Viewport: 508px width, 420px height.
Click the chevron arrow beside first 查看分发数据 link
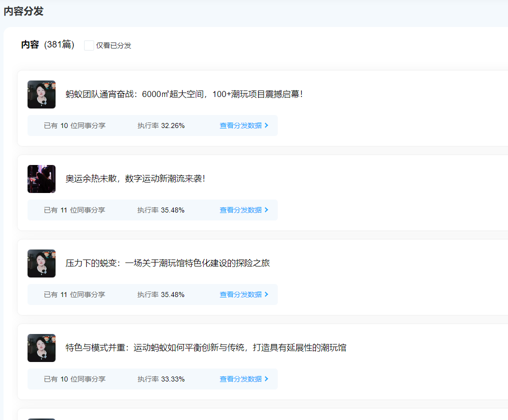[x=267, y=126]
